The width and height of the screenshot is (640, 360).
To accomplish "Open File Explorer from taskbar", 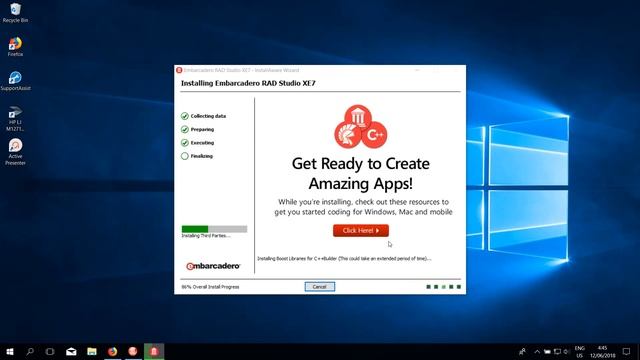I will pos(92,351).
